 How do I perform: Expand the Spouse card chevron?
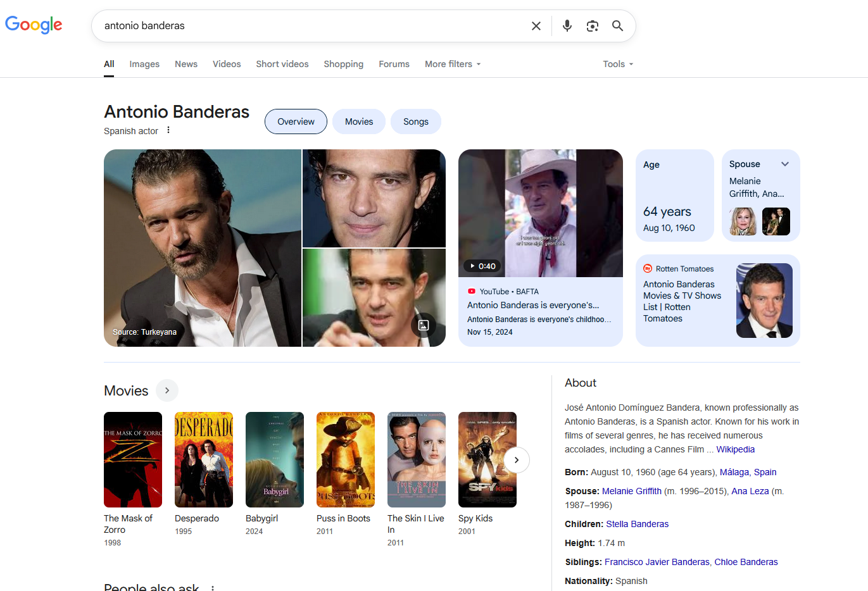pos(785,164)
